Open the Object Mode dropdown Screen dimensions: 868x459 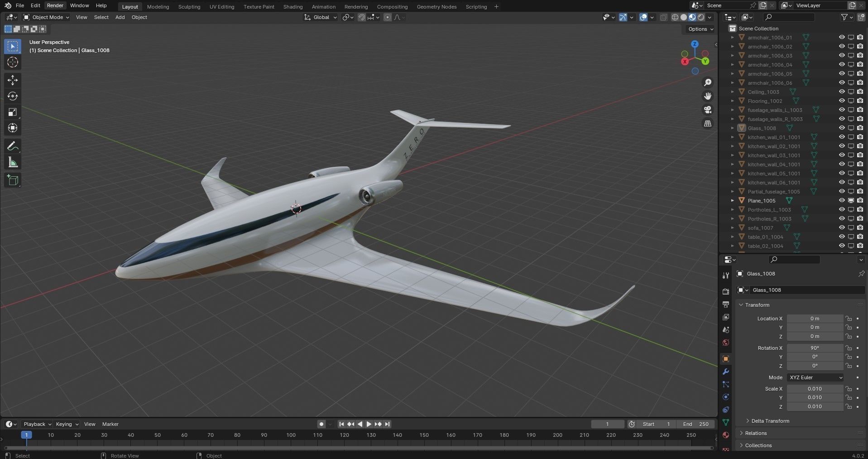coord(46,17)
